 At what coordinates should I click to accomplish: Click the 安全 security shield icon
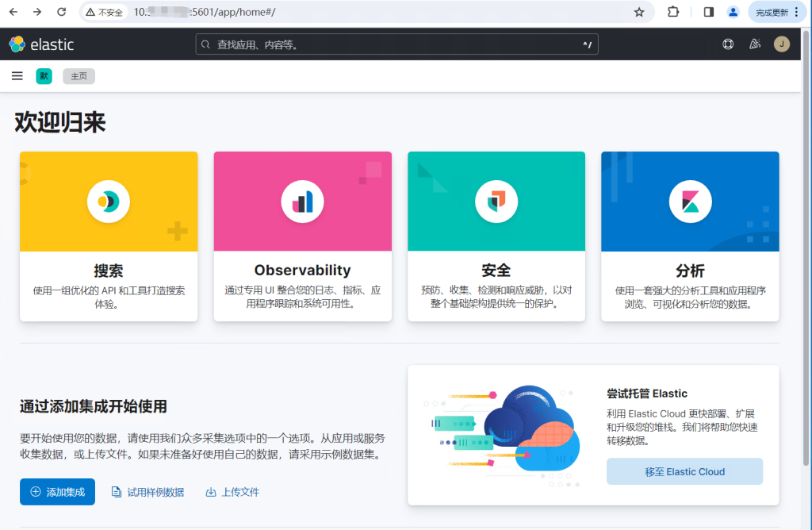[496, 202]
